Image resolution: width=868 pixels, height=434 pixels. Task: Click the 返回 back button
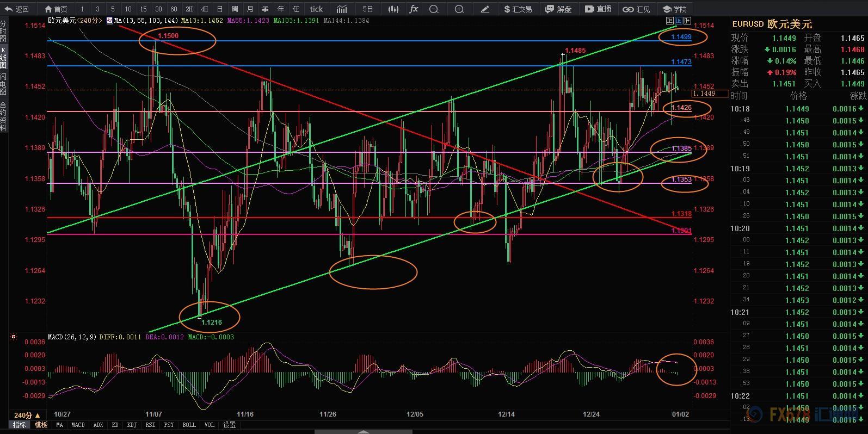(x=17, y=9)
